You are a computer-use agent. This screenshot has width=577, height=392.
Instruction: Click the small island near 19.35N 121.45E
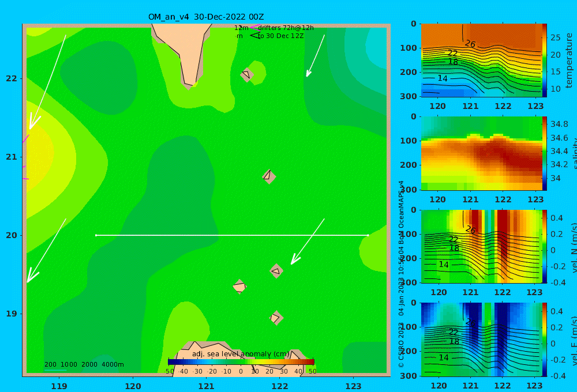pyautogui.click(x=239, y=287)
